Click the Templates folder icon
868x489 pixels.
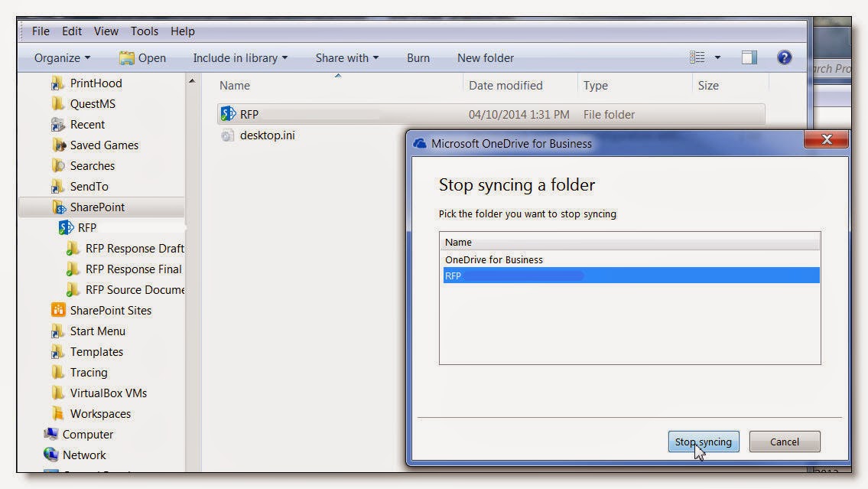point(57,352)
